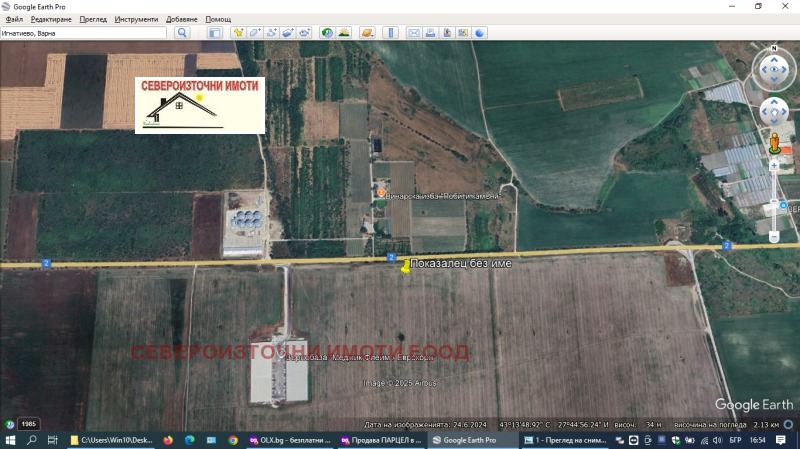The image size is (800, 449).
Task: Open the Файл menu
Action: pyautogui.click(x=13, y=19)
